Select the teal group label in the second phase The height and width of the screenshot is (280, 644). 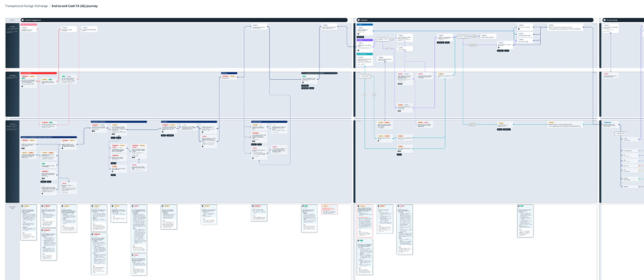pyautogui.click(x=365, y=54)
